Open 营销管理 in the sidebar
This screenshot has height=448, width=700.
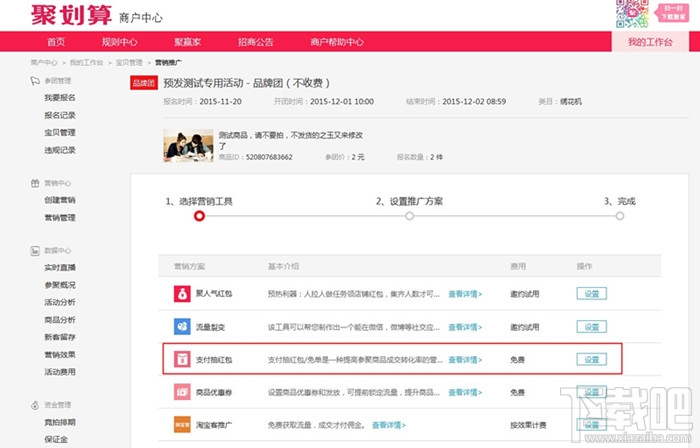point(60,218)
